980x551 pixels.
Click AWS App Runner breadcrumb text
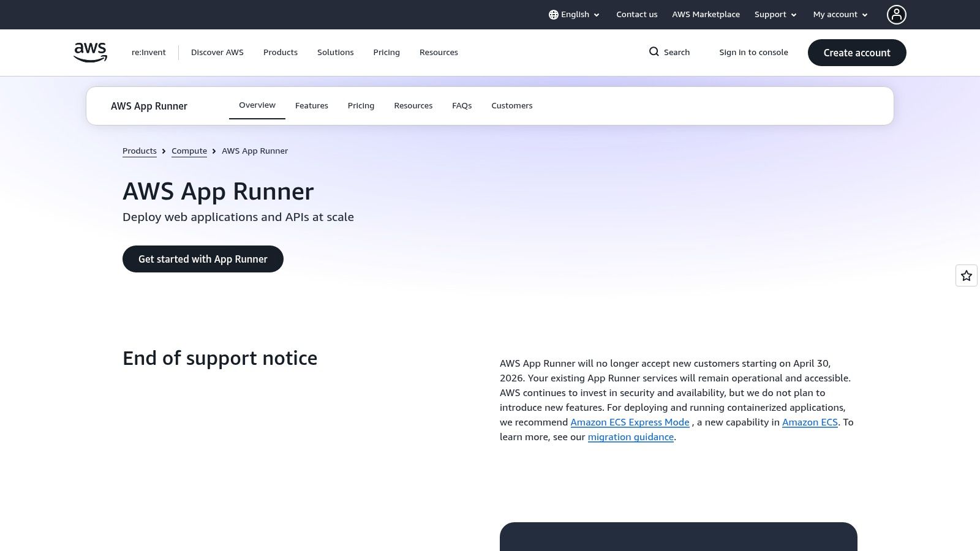[255, 151]
